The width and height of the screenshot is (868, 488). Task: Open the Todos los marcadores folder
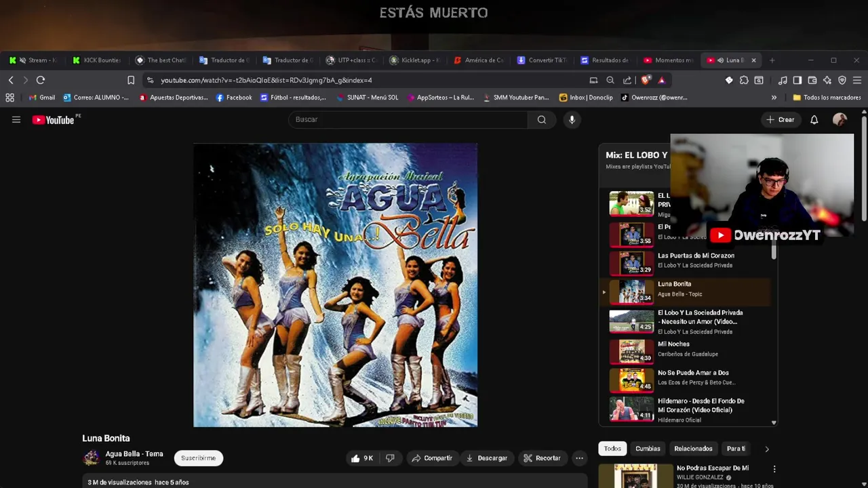[827, 98]
